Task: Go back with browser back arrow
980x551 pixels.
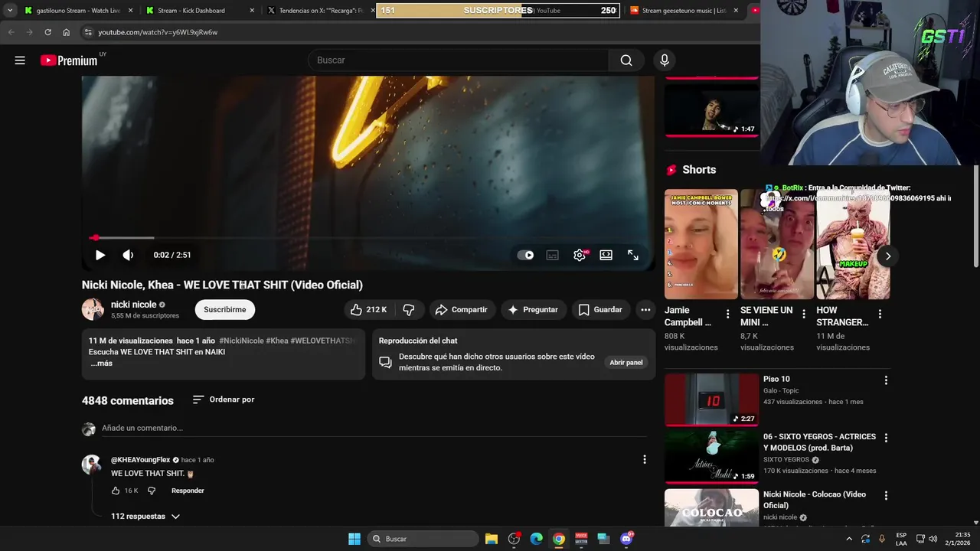Action: point(11,32)
